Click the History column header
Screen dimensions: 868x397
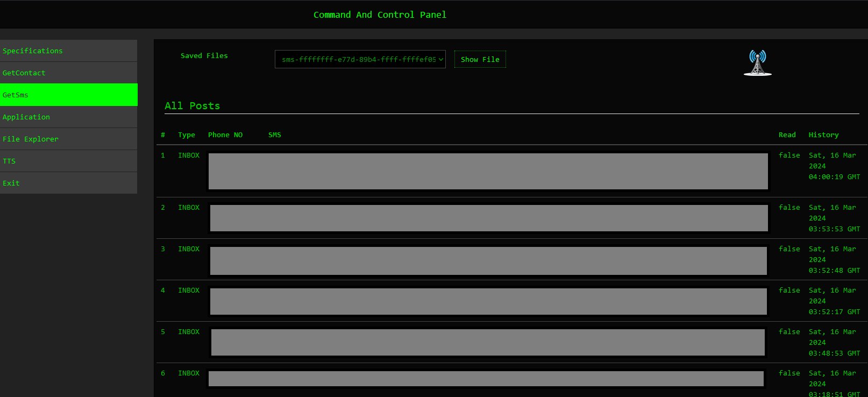point(823,135)
